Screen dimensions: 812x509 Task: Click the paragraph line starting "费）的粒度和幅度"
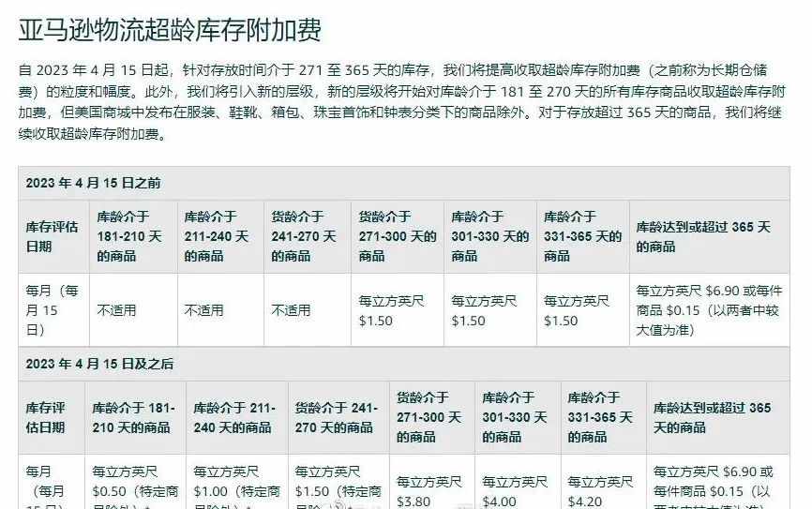(402, 92)
